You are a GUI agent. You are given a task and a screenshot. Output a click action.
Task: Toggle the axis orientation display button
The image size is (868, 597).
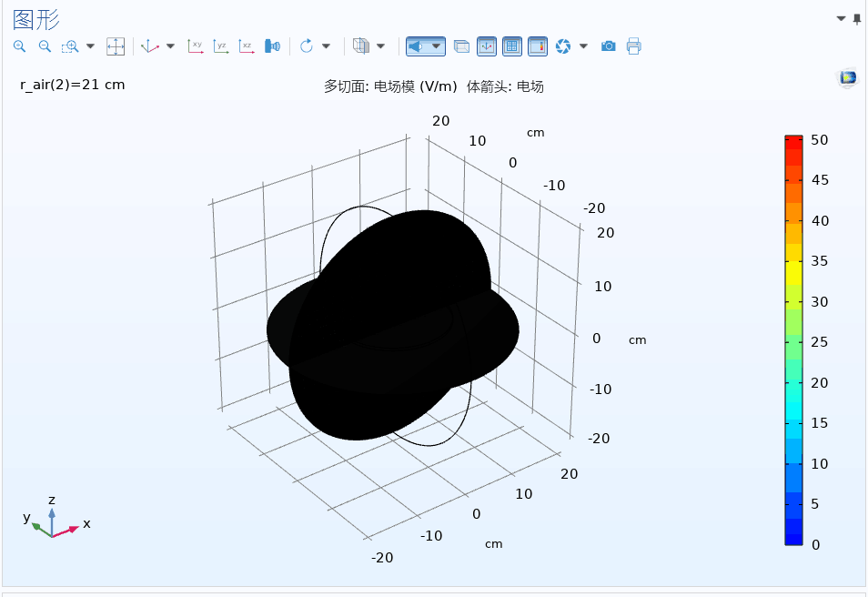(487, 46)
